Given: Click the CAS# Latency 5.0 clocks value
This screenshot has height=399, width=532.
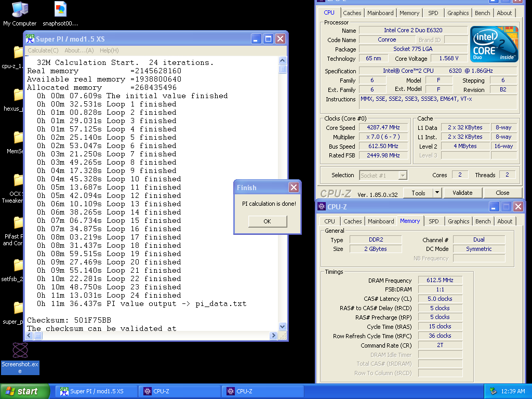Looking at the screenshot, I should (x=440, y=299).
